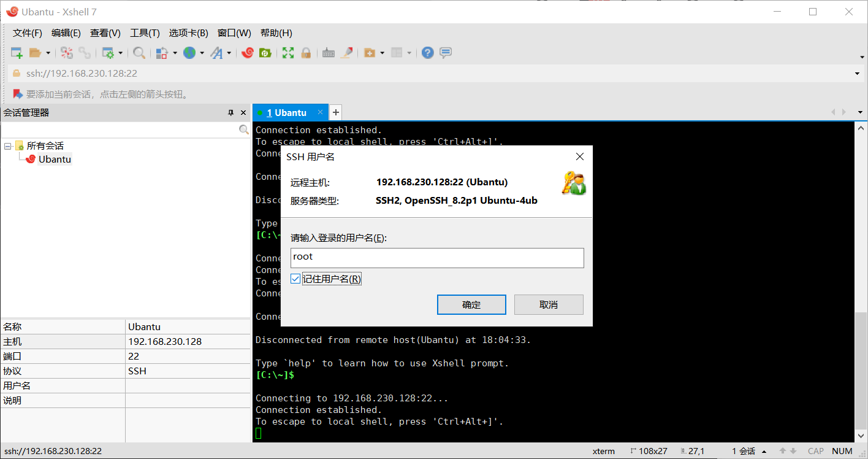This screenshot has height=459, width=868.
Task: Click the highlight pen icon
Action: (x=347, y=53)
